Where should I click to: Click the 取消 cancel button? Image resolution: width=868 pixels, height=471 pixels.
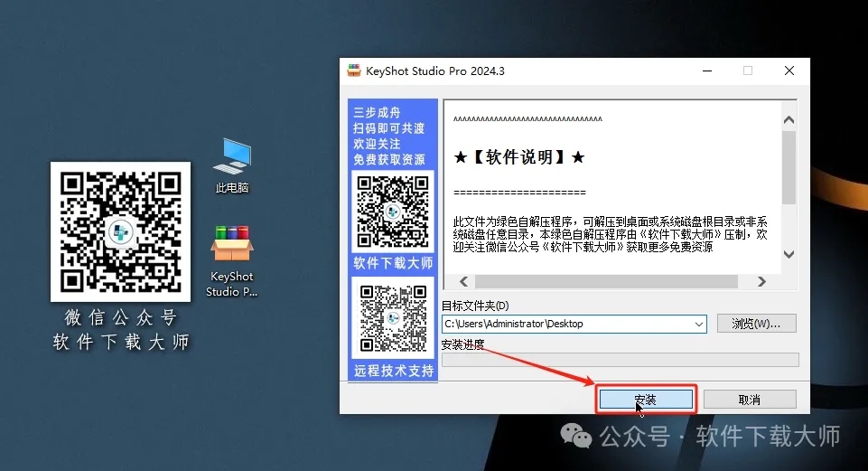[750, 400]
